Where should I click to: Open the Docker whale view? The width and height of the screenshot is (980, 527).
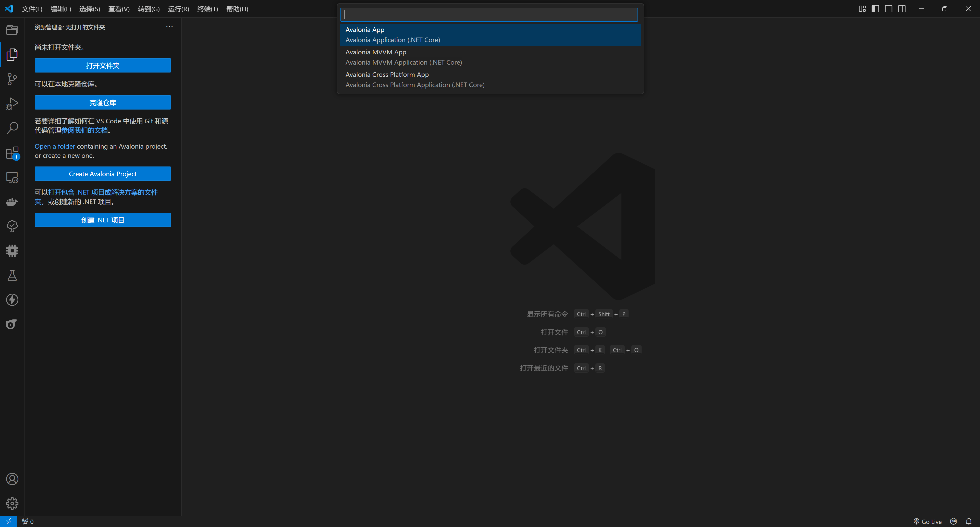[12, 202]
